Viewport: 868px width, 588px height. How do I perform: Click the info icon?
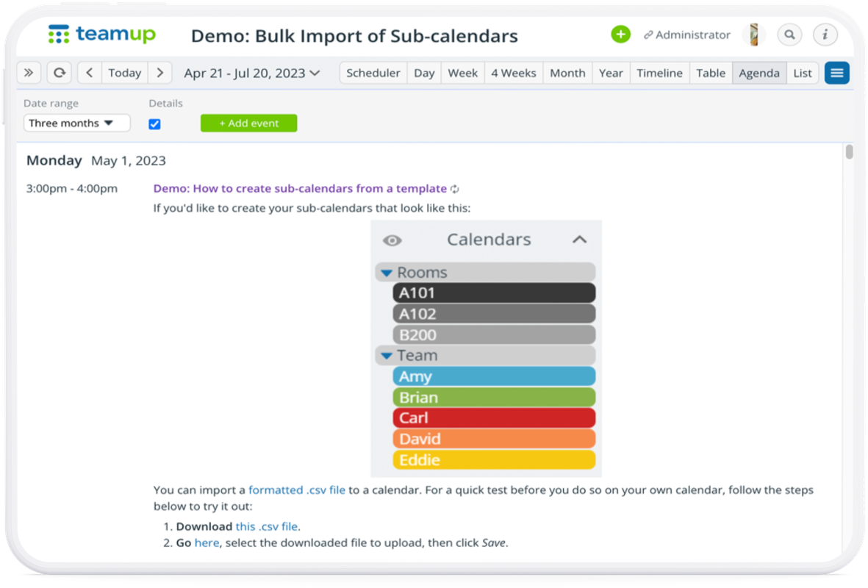pos(825,35)
